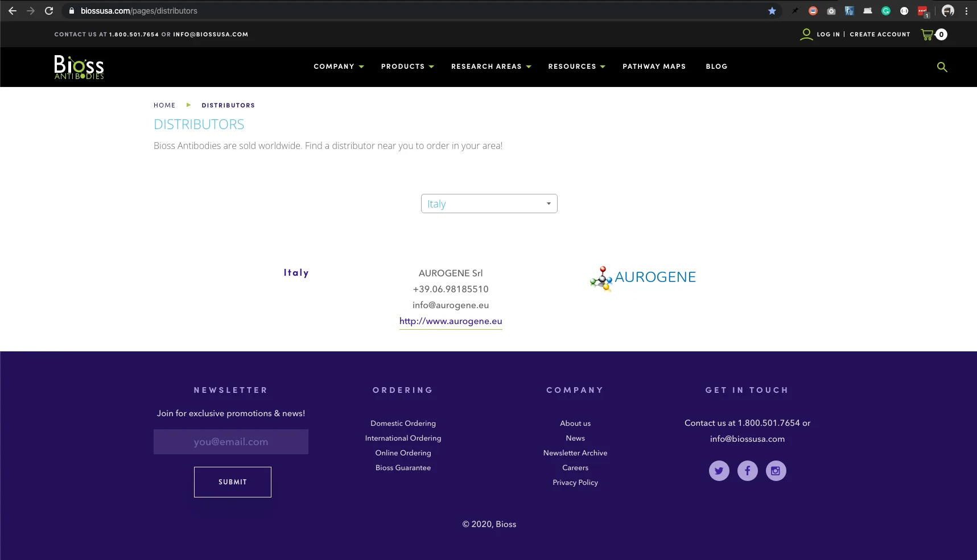The width and height of the screenshot is (977, 560).
Task: Click the user account icon
Action: 806,34
